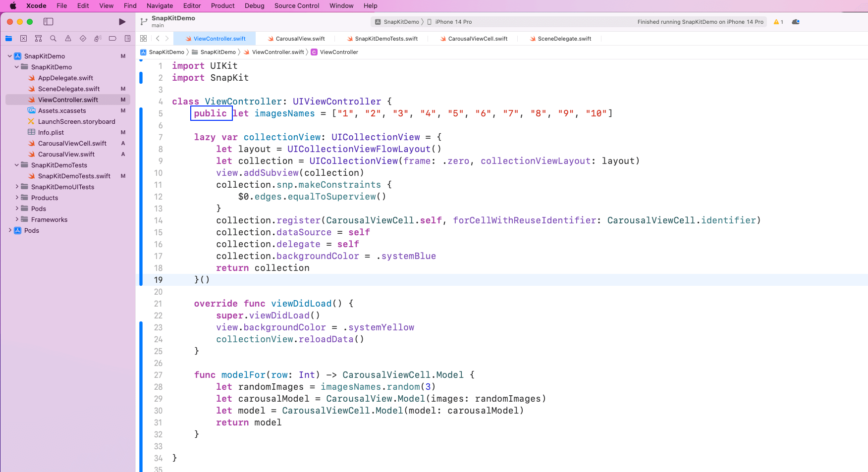The width and height of the screenshot is (868, 472).
Task: Open the find navigator magnifier
Action: tap(53, 39)
